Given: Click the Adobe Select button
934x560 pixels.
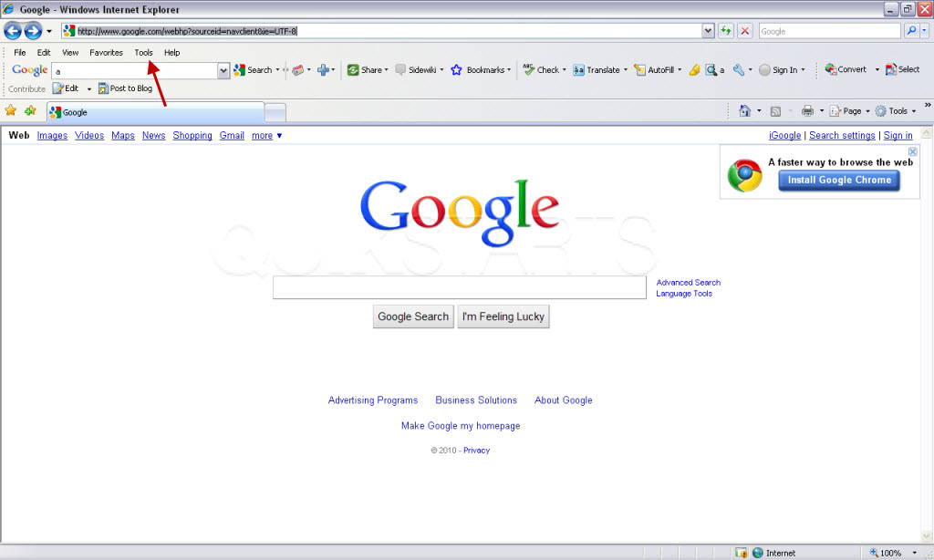Looking at the screenshot, I should pyautogui.click(x=902, y=69).
